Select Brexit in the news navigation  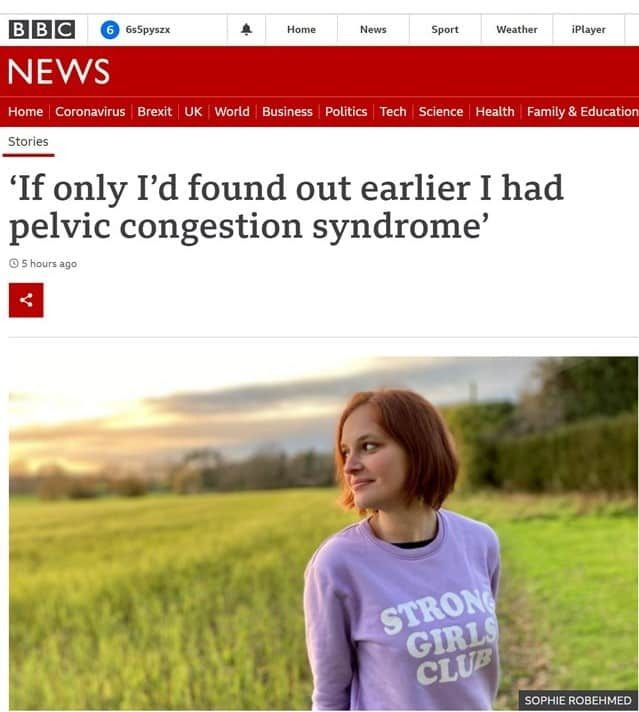click(154, 111)
